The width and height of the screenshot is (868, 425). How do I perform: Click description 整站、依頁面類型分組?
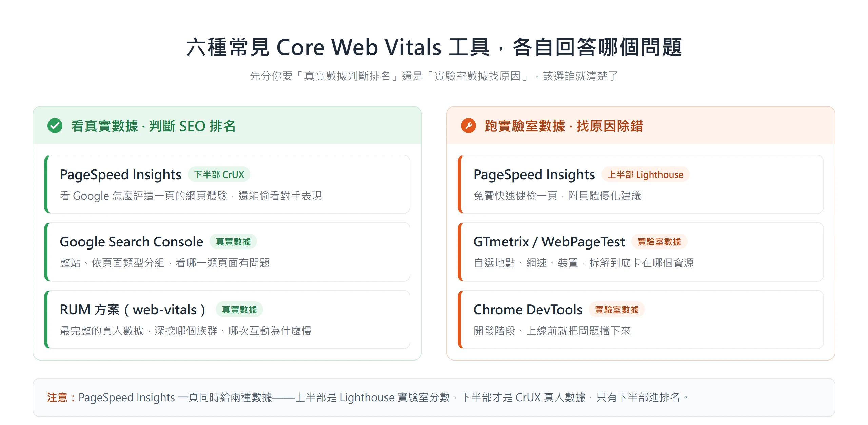pyautogui.click(x=165, y=263)
